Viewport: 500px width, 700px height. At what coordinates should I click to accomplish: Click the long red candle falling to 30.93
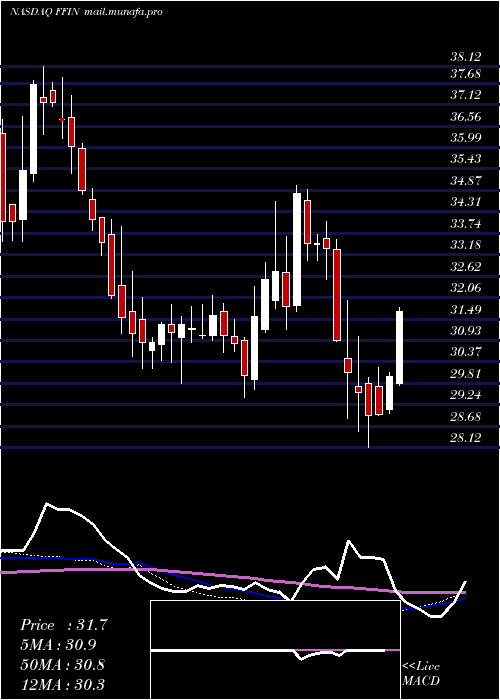click(x=337, y=295)
